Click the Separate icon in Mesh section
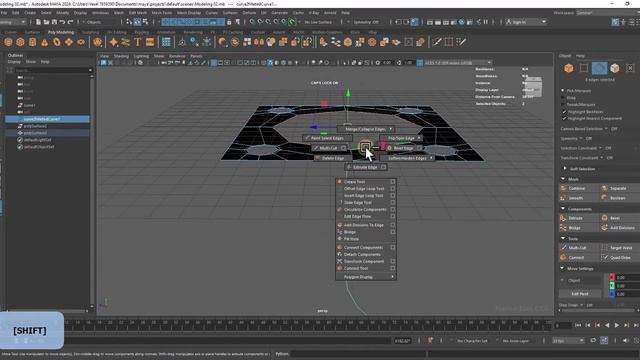This screenshot has width=640, height=360. coord(604,188)
